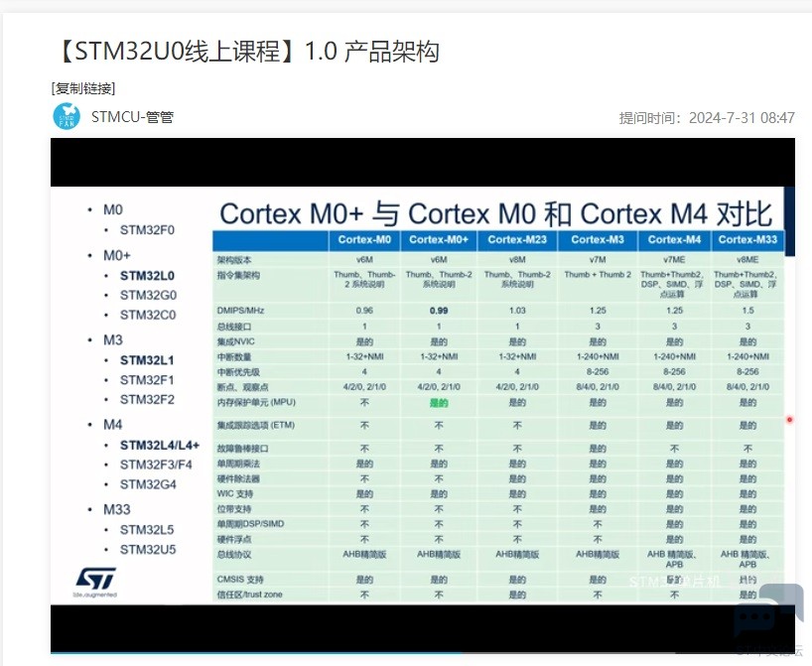
Task: Click the STMCU-管管 user avatar
Action: (x=67, y=116)
